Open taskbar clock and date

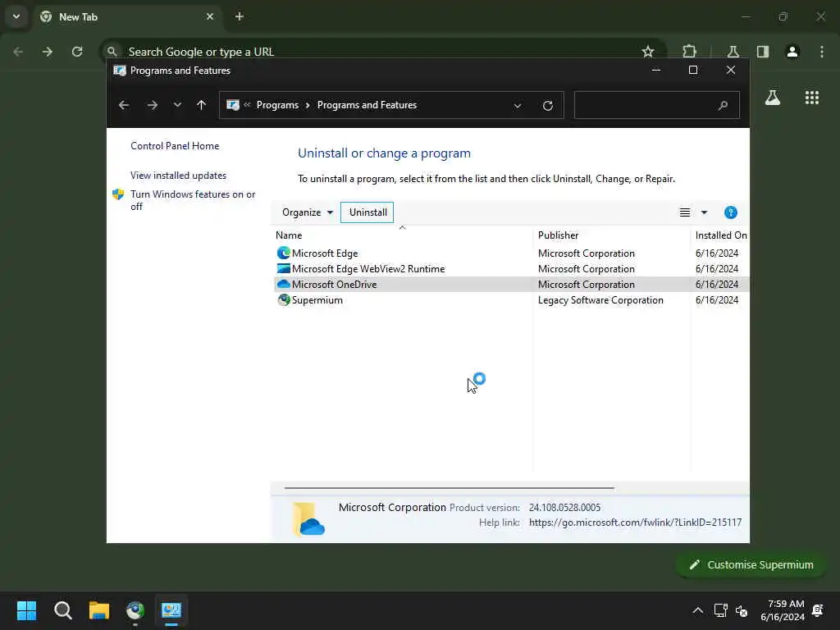[782, 610]
